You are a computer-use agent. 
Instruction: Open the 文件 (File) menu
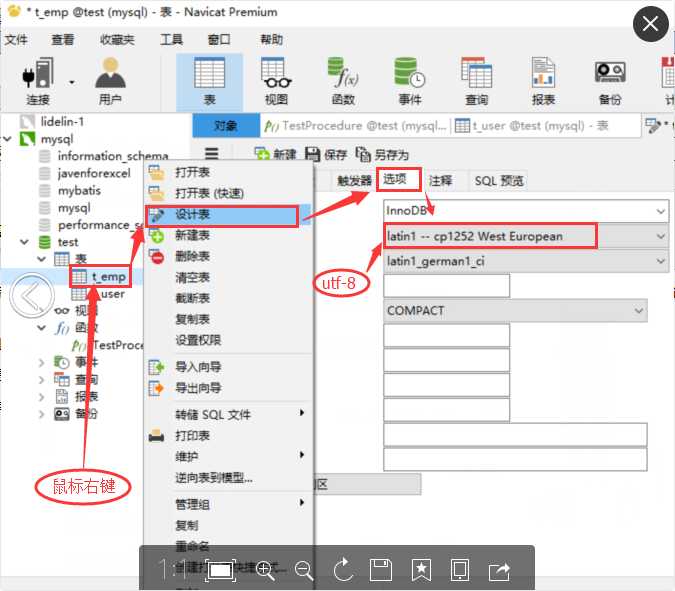point(16,40)
